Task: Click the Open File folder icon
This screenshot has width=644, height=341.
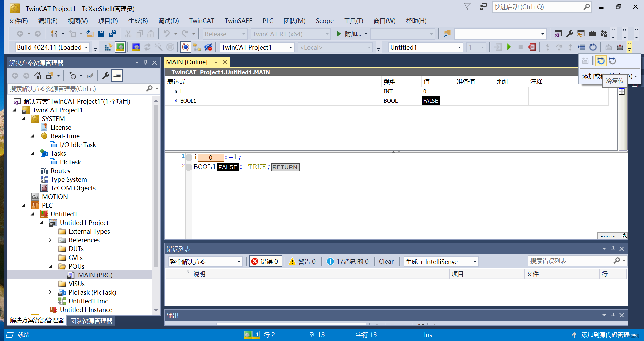Action: (x=90, y=34)
